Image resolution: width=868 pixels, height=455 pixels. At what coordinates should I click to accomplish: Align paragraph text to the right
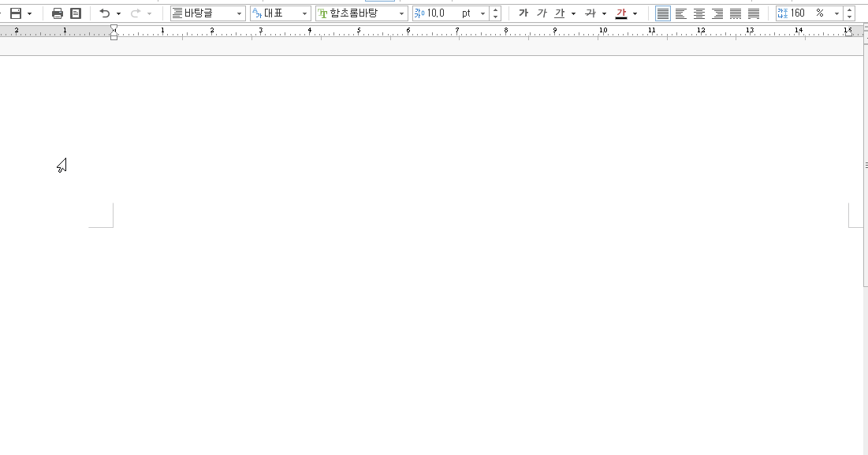tap(717, 13)
